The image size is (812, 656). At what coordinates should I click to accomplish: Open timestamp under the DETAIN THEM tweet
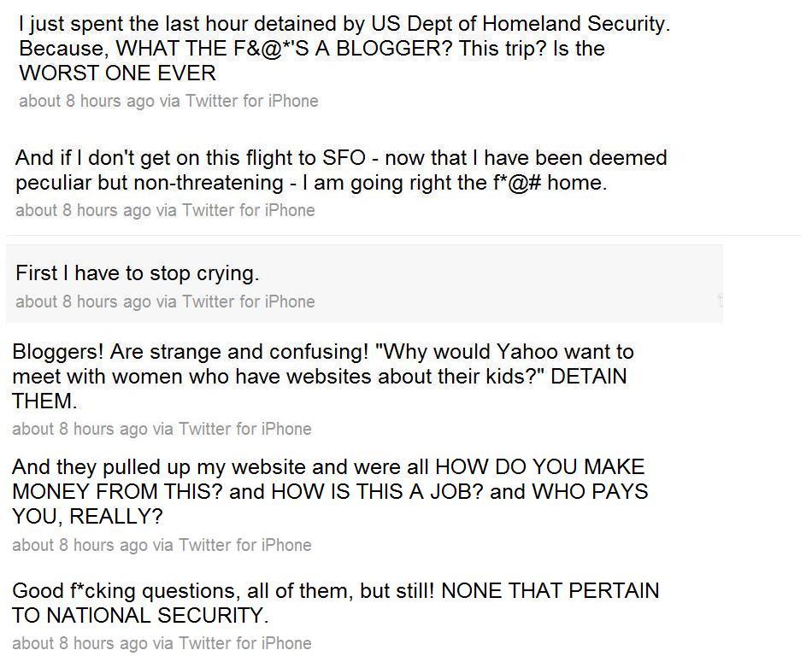point(79,429)
